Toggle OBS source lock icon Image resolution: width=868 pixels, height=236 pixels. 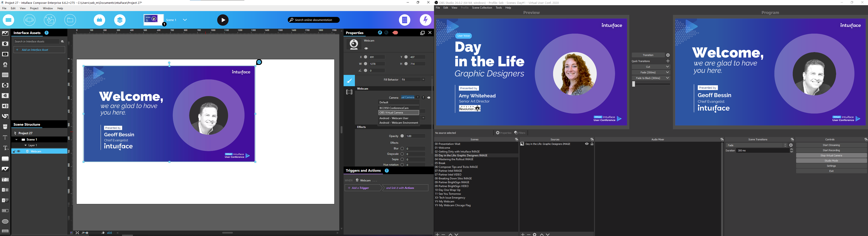592,144
